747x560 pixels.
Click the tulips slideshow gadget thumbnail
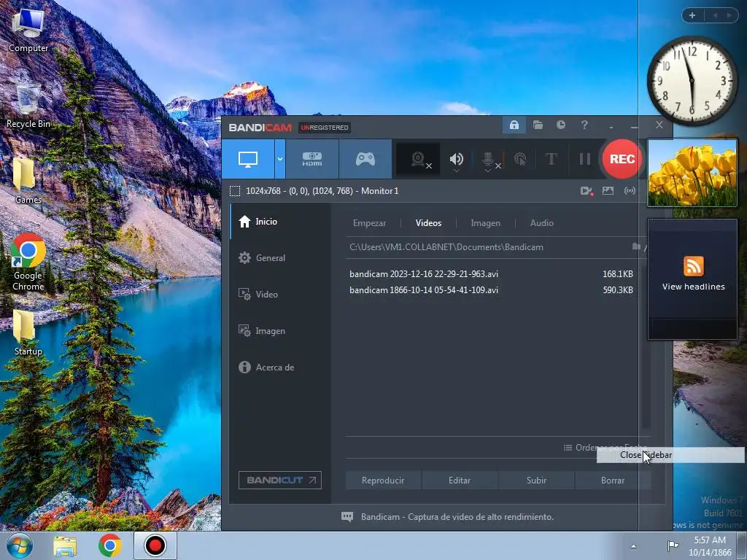[x=692, y=173]
